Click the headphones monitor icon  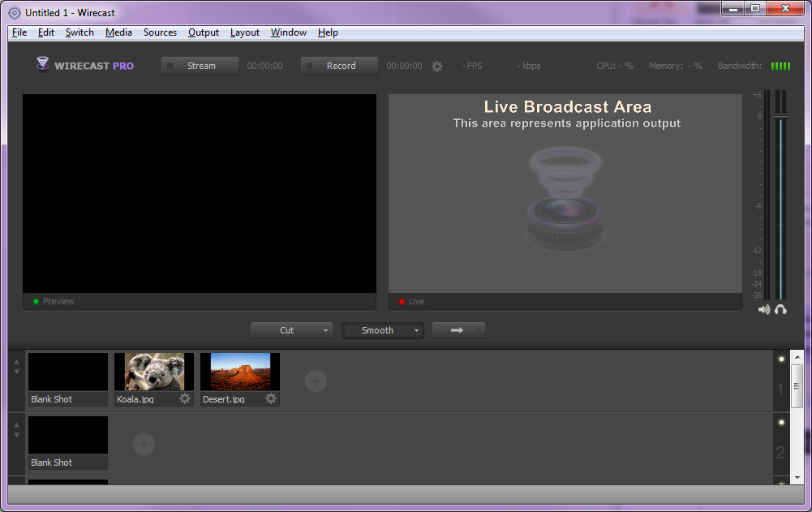click(x=780, y=309)
